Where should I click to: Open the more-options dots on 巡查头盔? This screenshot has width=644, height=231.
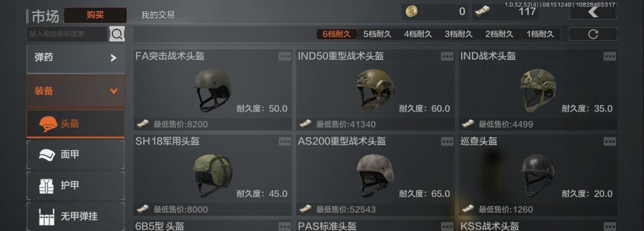609,141
